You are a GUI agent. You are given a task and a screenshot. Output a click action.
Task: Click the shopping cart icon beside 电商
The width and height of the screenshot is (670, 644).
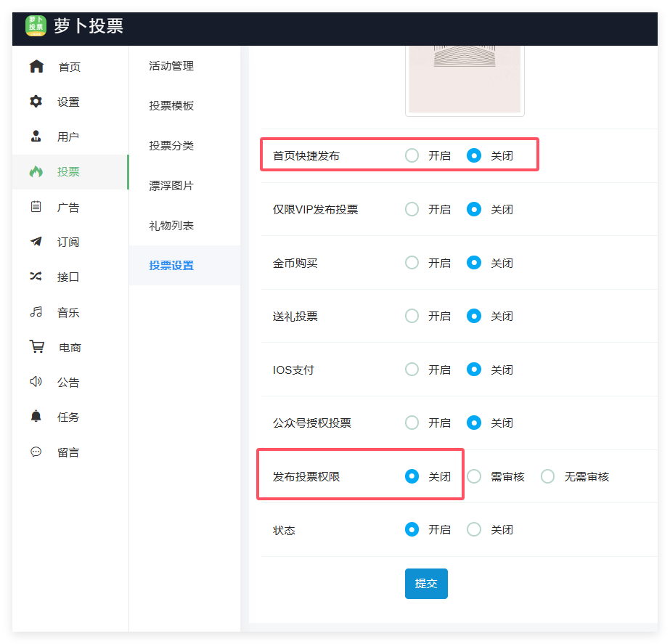37,346
